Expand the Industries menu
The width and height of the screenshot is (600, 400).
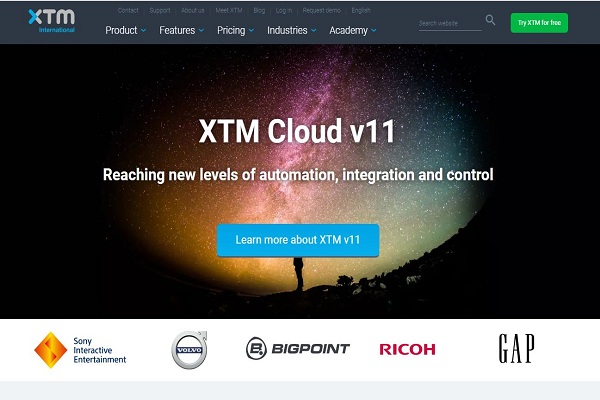point(292,30)
